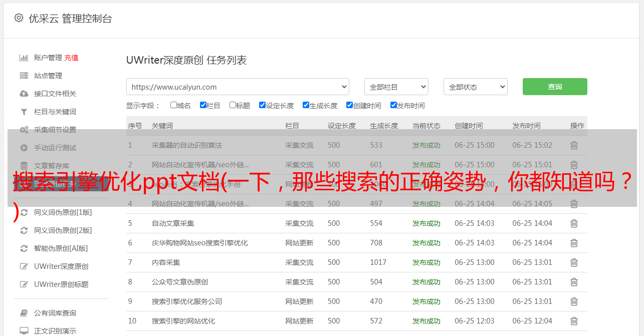Click the edit icon beside UWriter原创标题
This screenshot has width=644, height=336.
coord(24,284)
